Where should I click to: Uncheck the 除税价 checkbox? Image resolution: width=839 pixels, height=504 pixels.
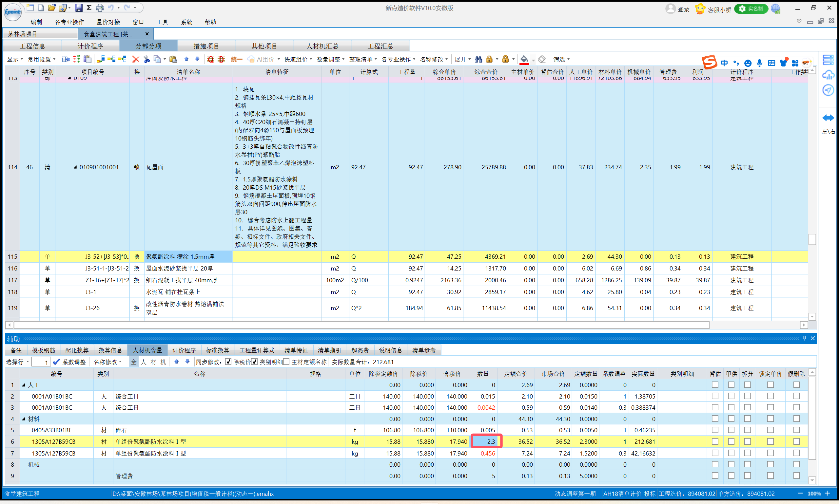228,362
